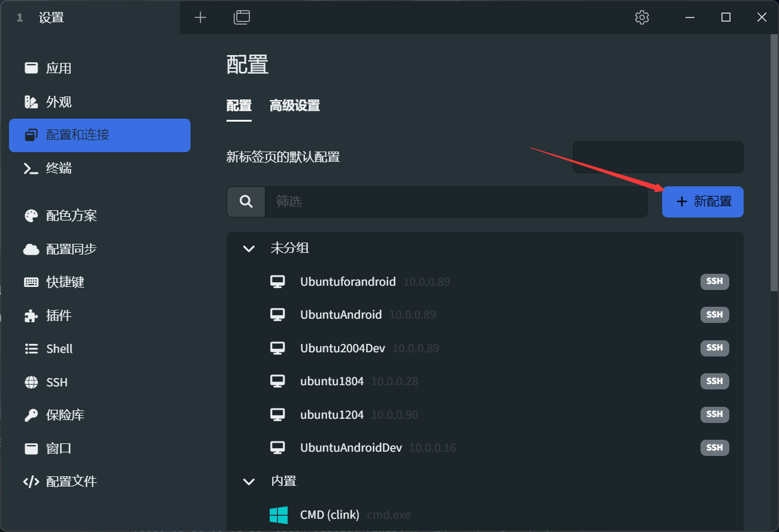
Task: Switch to the 高级设置 tab
Action: [295, 106]
